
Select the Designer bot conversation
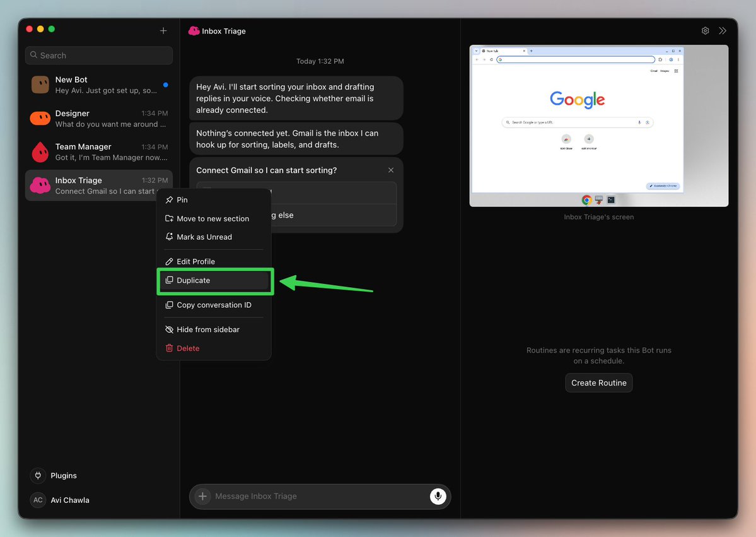pos(99,118)
